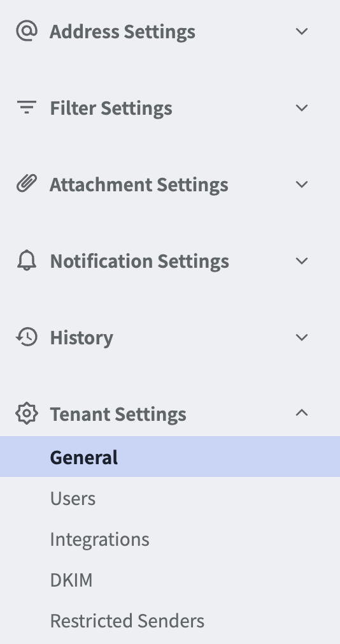Screen dimensions: 340x644
Task: Click the bell Notification Settings icon
Action: pyautogui.click(x=27, y=260)
